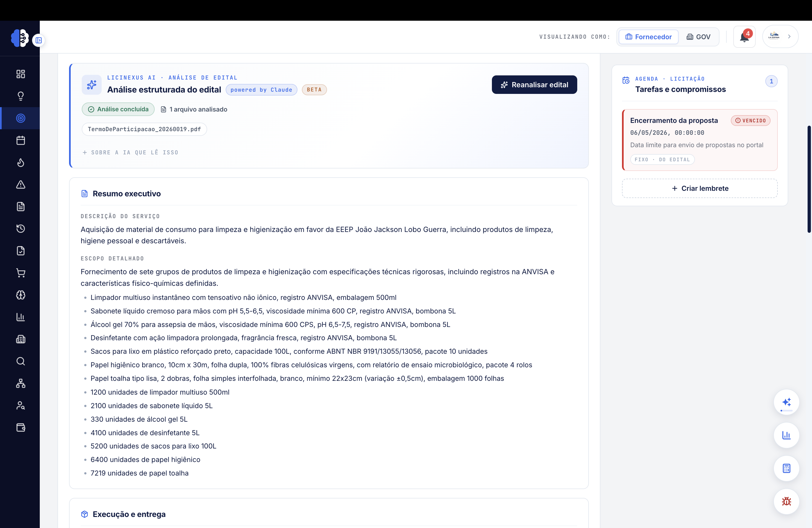The height and width of the screenshot is (528, 812).
Task: Open the floating bug report button
Action: pos(786,501)
